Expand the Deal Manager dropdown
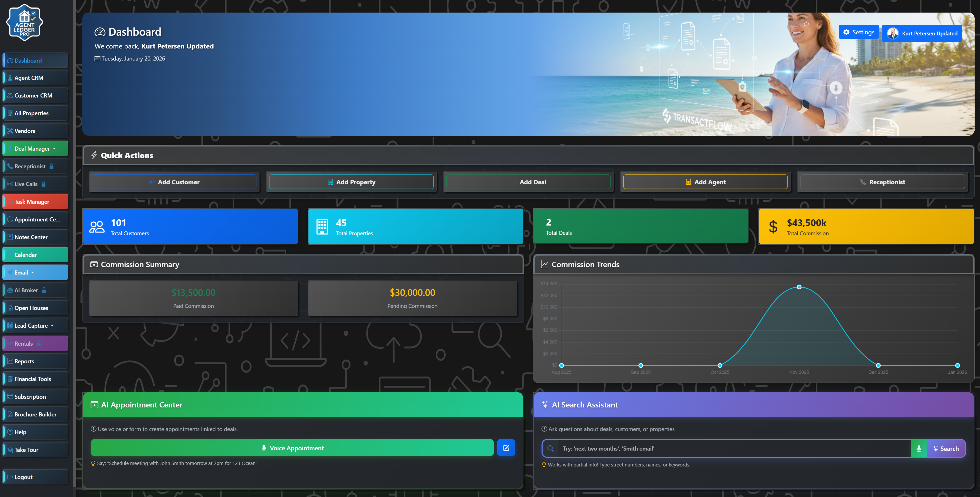Image resolution: width=980 pixels, height=497 pixels. [x=35, y=148]
